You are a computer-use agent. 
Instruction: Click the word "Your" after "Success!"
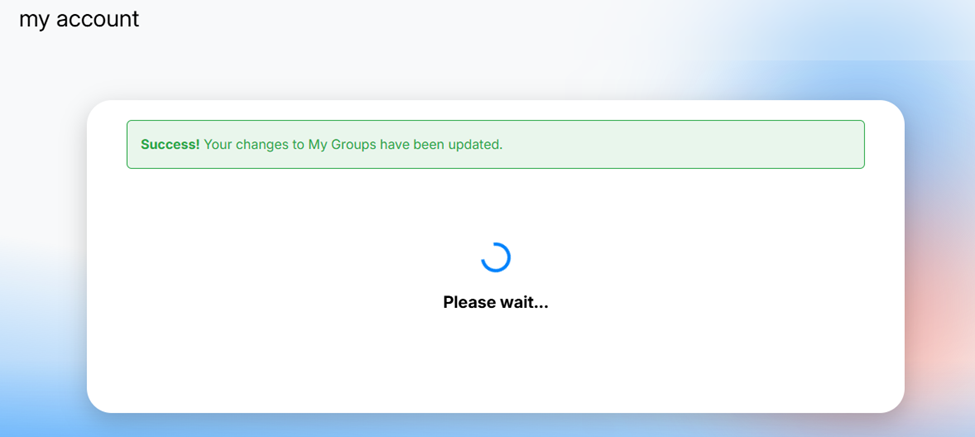218,144
